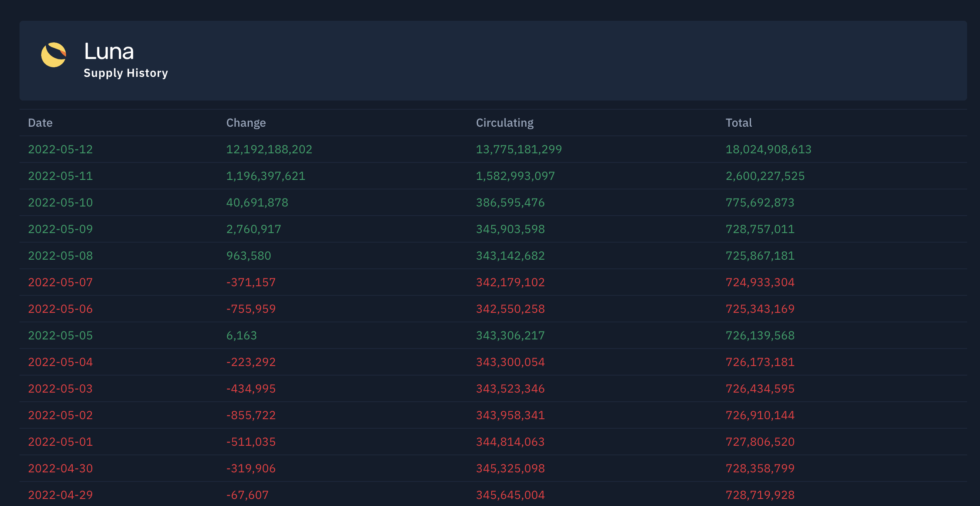Click change value 963,580
The image size is (980, 506).
tap(249, 256)
